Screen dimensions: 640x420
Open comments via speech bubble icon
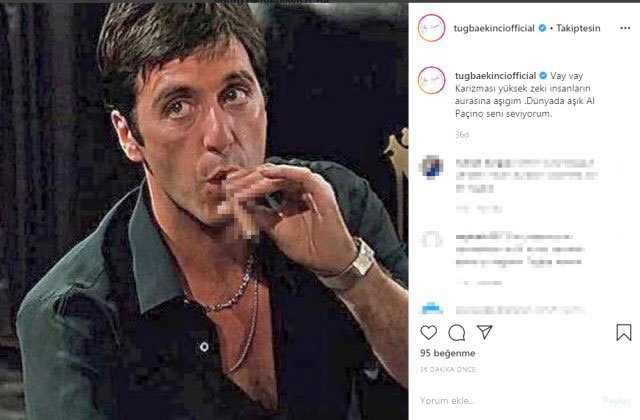click(457, 333)
